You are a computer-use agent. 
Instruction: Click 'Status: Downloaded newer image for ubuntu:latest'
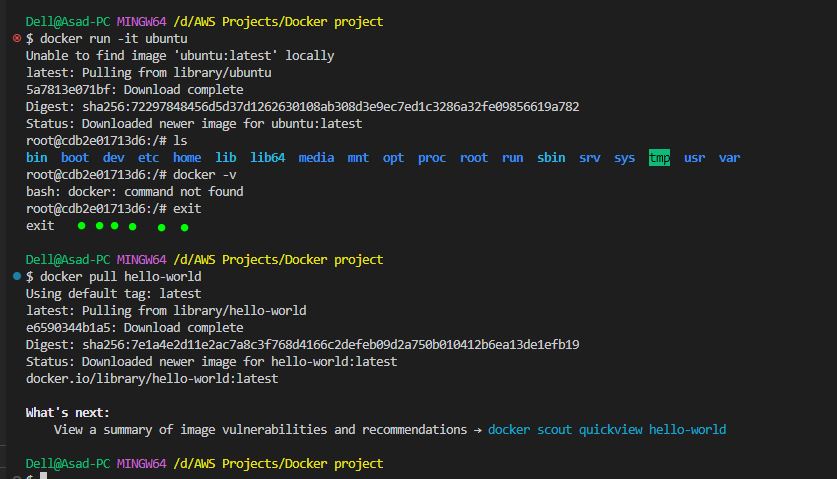tap(194, 123)
